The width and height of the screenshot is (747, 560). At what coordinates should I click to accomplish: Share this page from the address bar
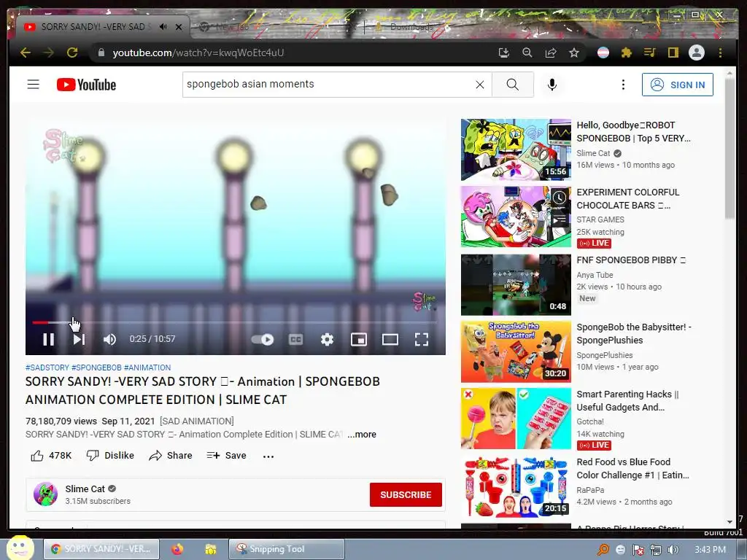(x=551, y=52)
